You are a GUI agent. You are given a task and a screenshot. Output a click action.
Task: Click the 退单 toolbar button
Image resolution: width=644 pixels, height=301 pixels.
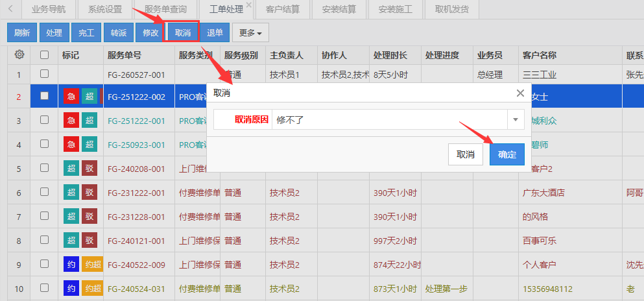215,33
